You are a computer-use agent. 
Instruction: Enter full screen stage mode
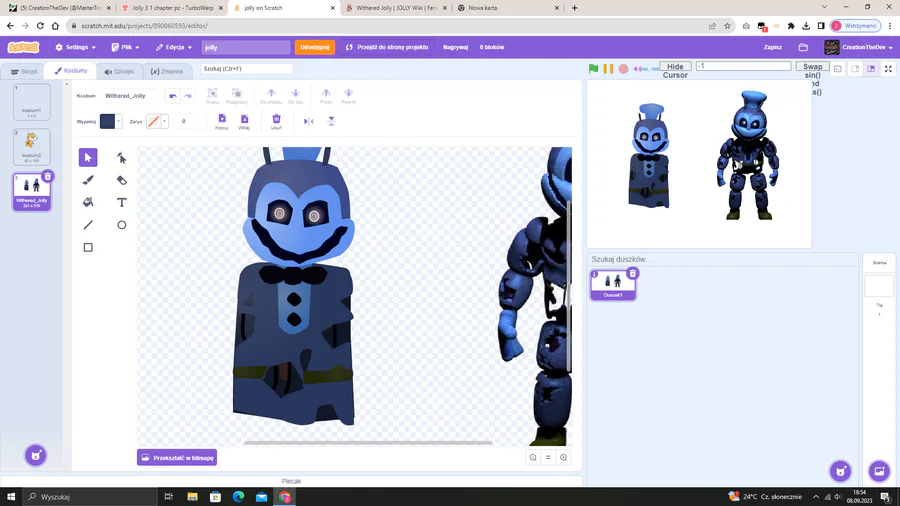coord(888,69)
